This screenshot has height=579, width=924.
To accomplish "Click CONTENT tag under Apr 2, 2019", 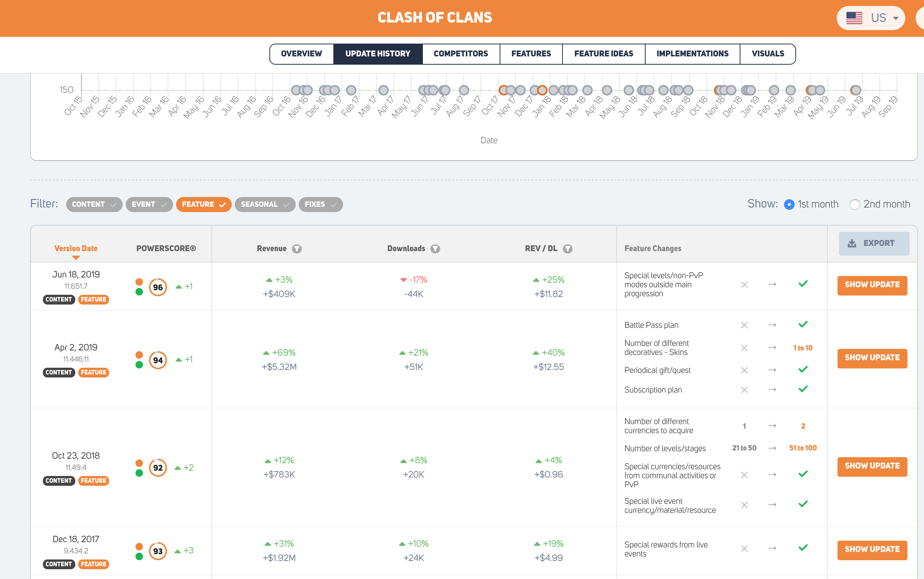I will coord(59,373).
